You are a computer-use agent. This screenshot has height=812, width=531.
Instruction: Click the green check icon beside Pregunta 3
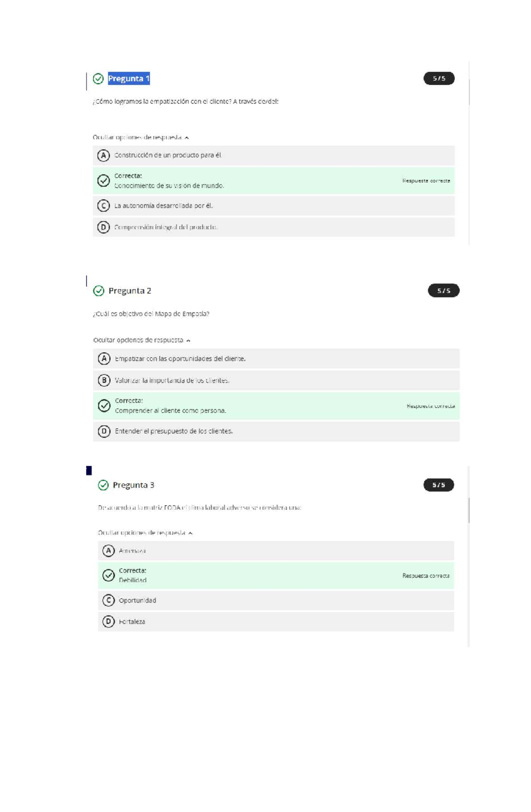pos(103,485)
